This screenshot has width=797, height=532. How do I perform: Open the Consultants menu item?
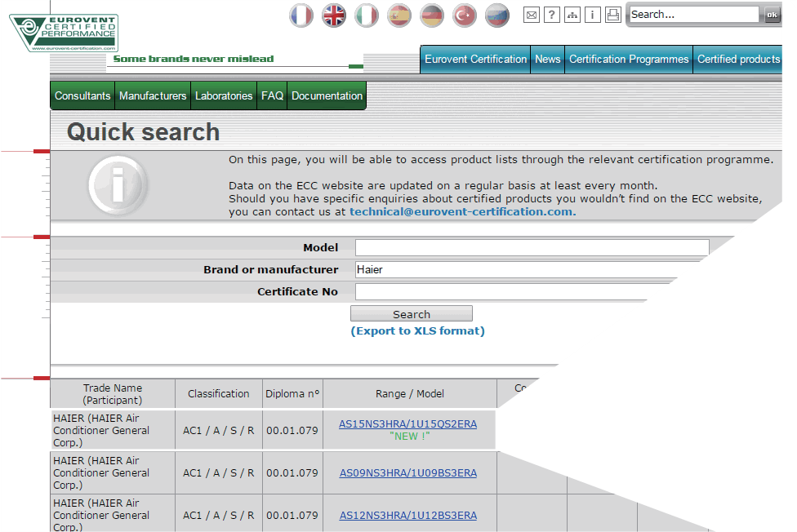pos(82,95)
